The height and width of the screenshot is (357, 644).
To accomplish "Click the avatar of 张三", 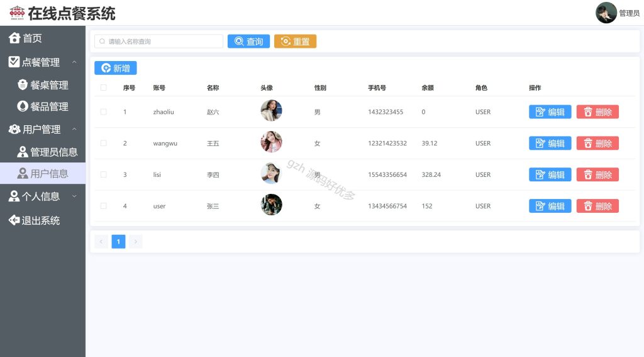I will coord(271,205).
